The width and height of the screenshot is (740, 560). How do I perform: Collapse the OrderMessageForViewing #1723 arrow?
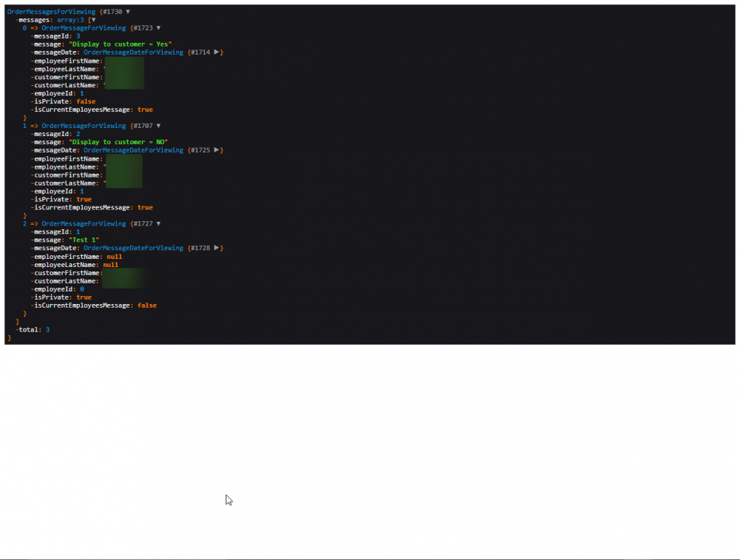tap(158, 28)
